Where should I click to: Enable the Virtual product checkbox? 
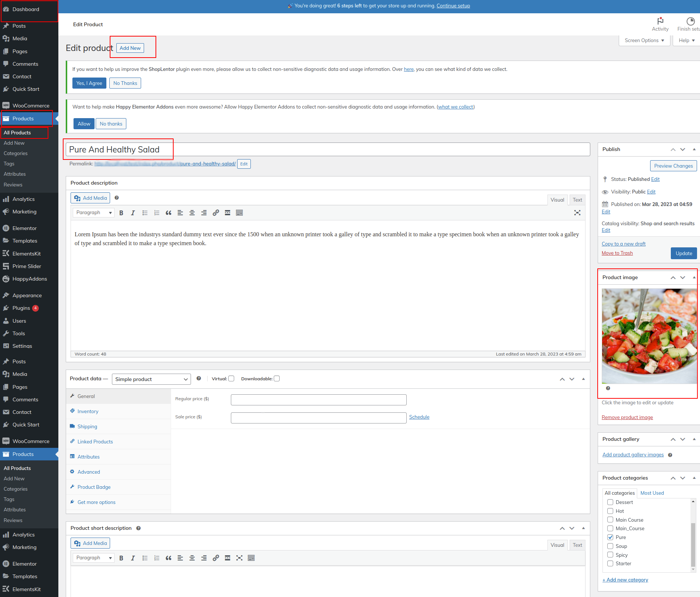click(x=231, y=378)
